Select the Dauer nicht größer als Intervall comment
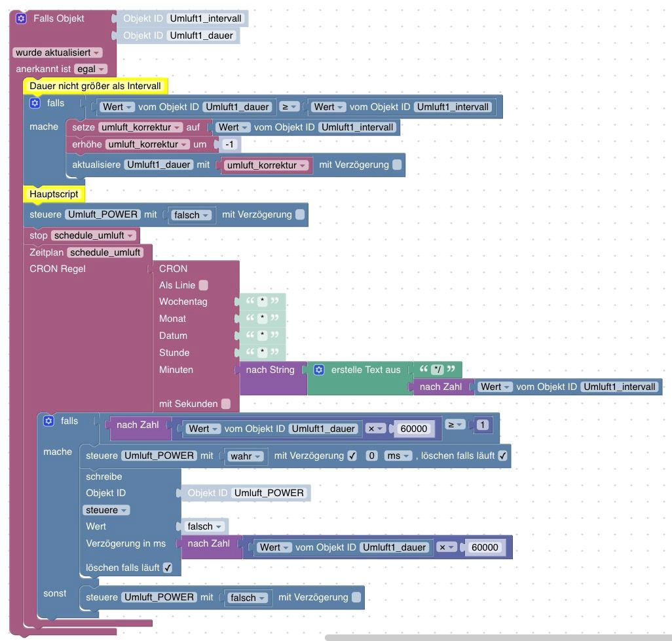 pyautogui.click(x=95, y=86)
